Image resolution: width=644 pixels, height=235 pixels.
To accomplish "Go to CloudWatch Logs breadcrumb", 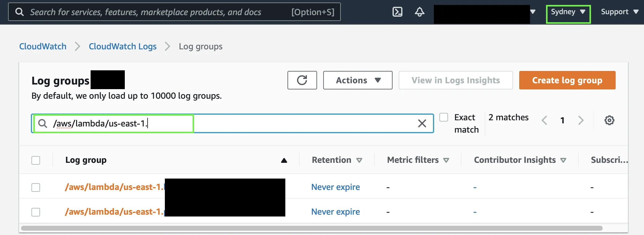I will (x=123, y=47).
